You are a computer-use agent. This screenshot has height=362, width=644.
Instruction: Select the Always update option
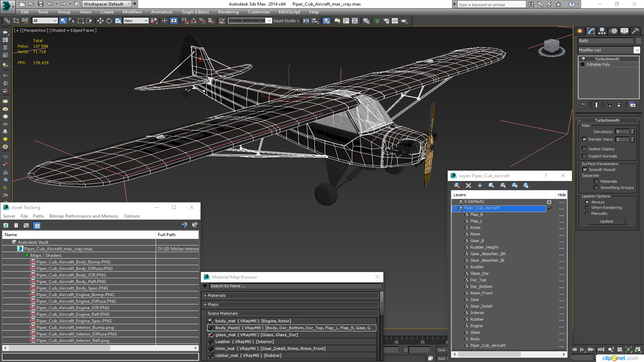click(x=587, y=202)
